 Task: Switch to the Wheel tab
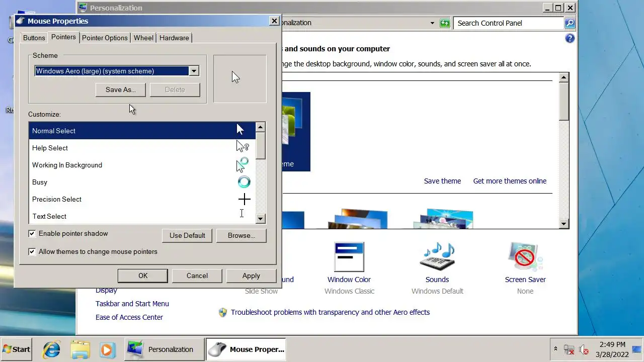coord(143,38)
